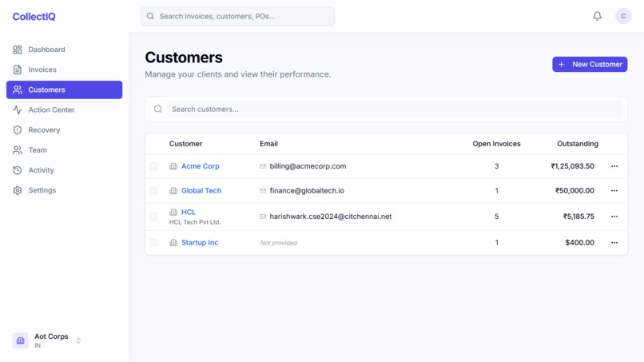Open more options for Global Tech
This screenshot has width=644, height=362.
(614, 191)
